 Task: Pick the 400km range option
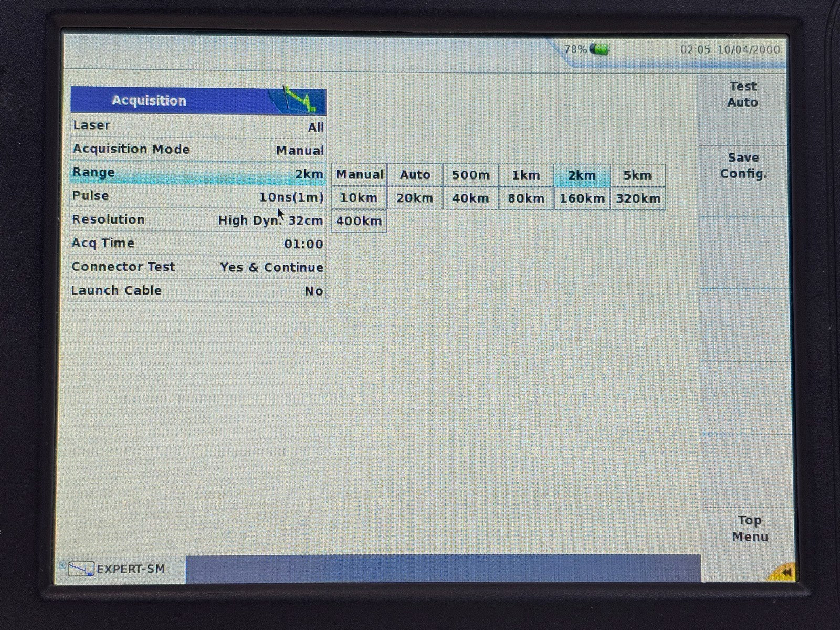[x=359, y=221]
